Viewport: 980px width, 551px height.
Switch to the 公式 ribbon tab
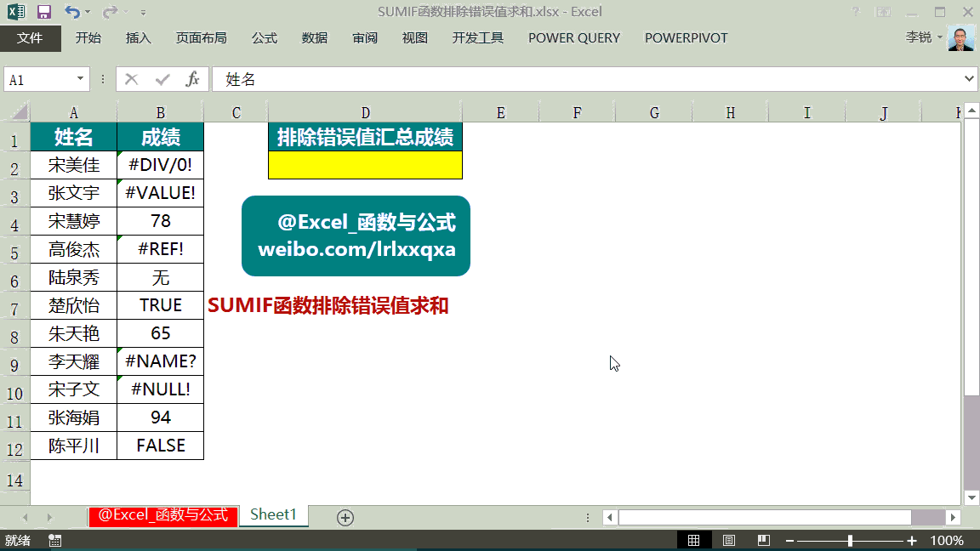(x=264, y=38)
